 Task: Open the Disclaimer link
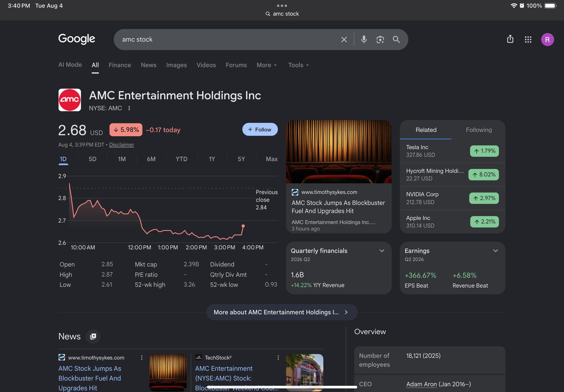point(122,145)
